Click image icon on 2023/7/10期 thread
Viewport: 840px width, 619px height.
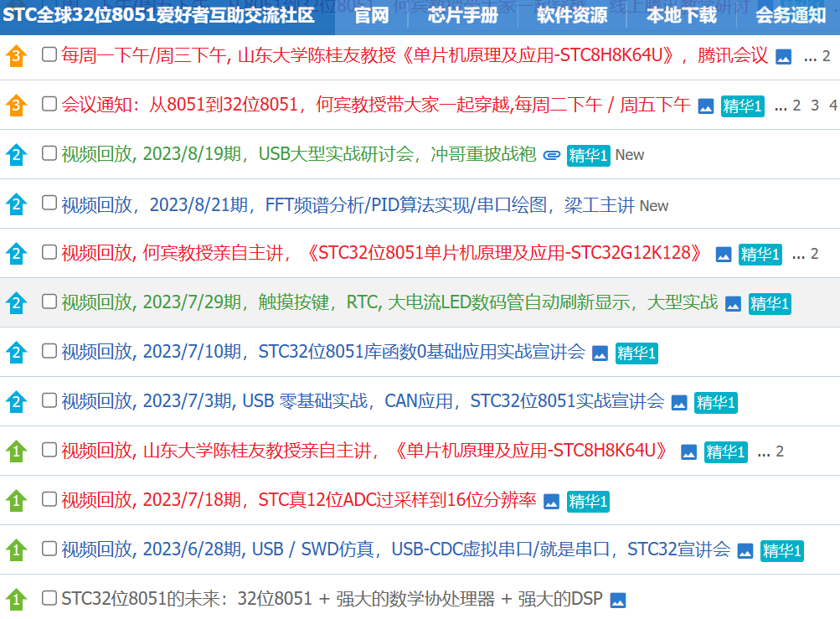click(x=600, y=353)
